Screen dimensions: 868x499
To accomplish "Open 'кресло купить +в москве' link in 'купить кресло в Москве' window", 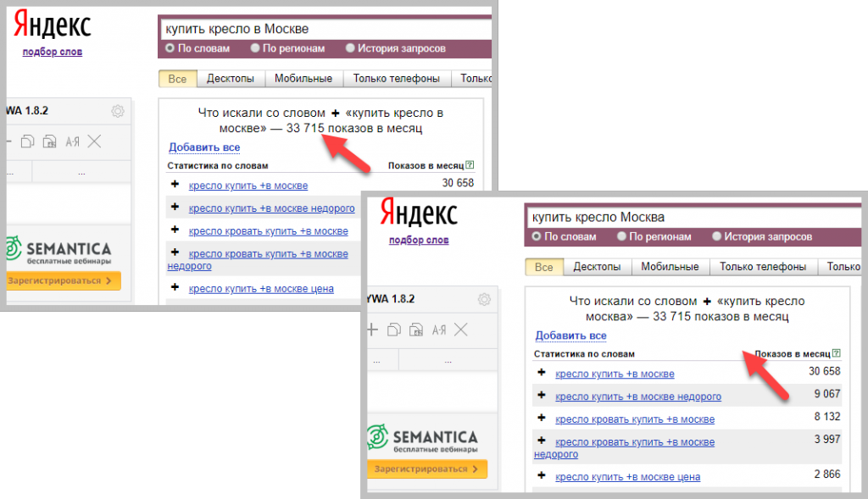I will [248, 186].
